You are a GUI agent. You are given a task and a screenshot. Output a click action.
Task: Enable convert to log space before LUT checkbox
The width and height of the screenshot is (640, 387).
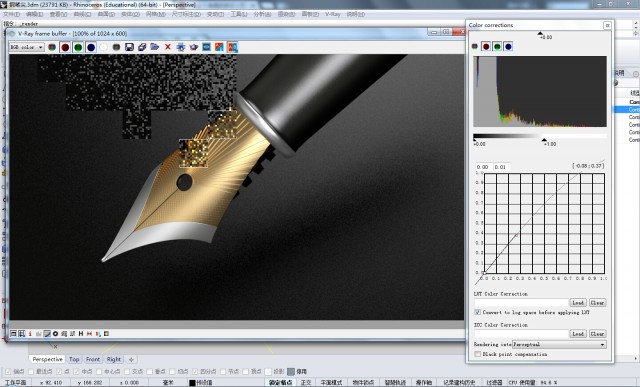(x=478, y=312)
